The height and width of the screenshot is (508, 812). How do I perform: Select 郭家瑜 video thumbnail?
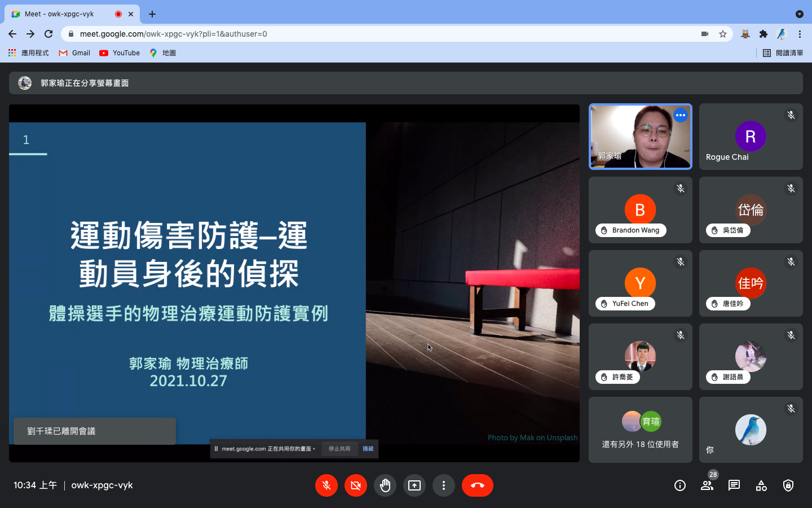(641, 137)
